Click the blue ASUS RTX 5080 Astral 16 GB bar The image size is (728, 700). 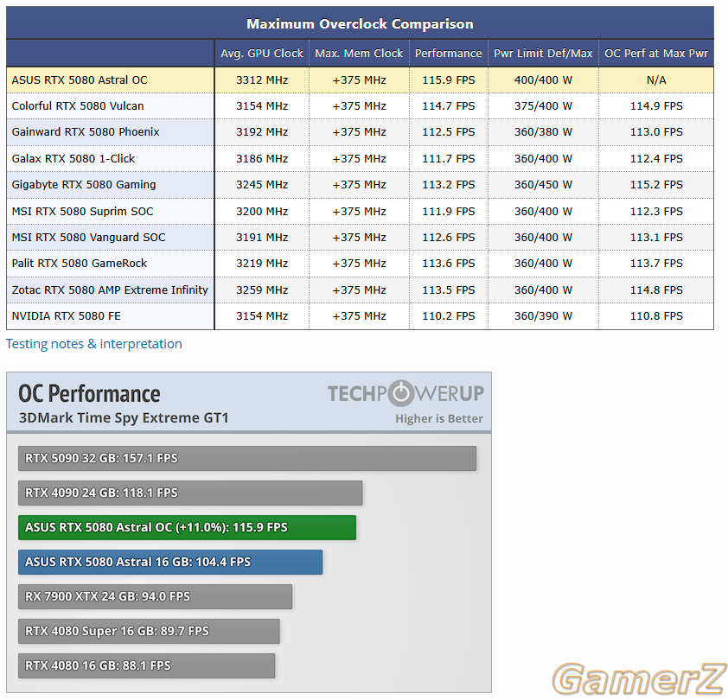[x=170, y=562]
